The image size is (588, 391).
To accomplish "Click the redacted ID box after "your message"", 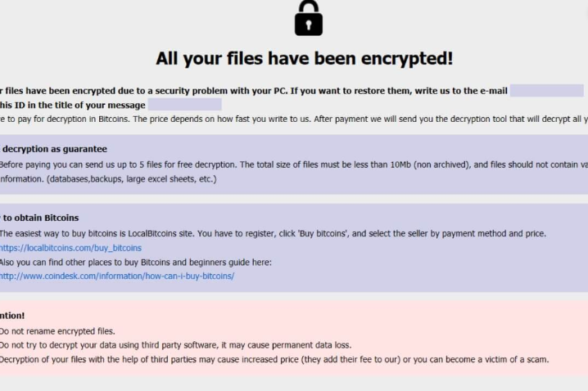I will tap(184, 105).
